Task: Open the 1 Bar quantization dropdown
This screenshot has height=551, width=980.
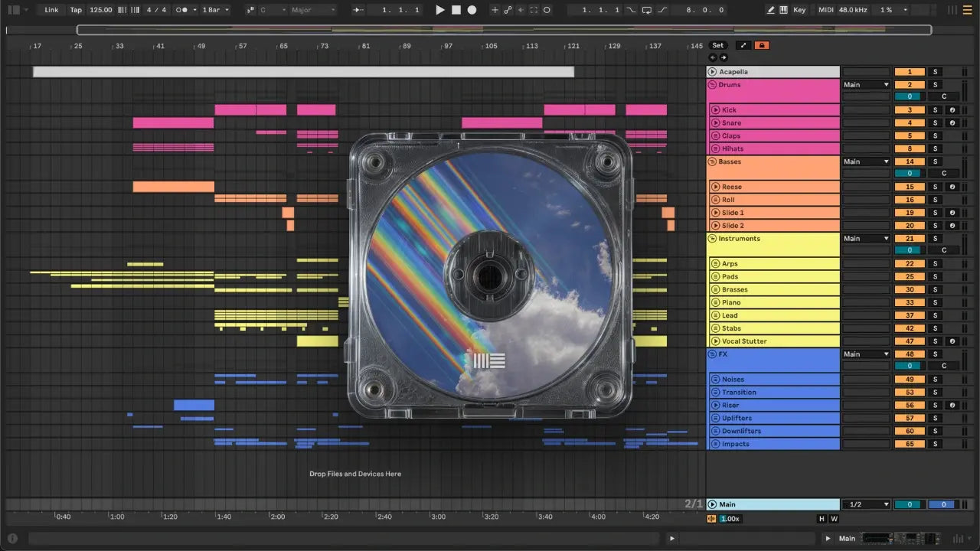Action: [x=215, y=10]
